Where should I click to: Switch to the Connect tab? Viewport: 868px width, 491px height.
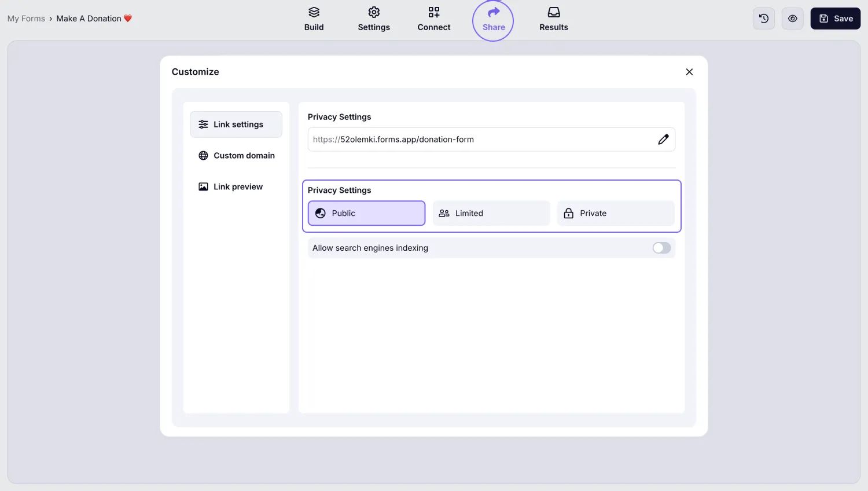pos(433,19)
